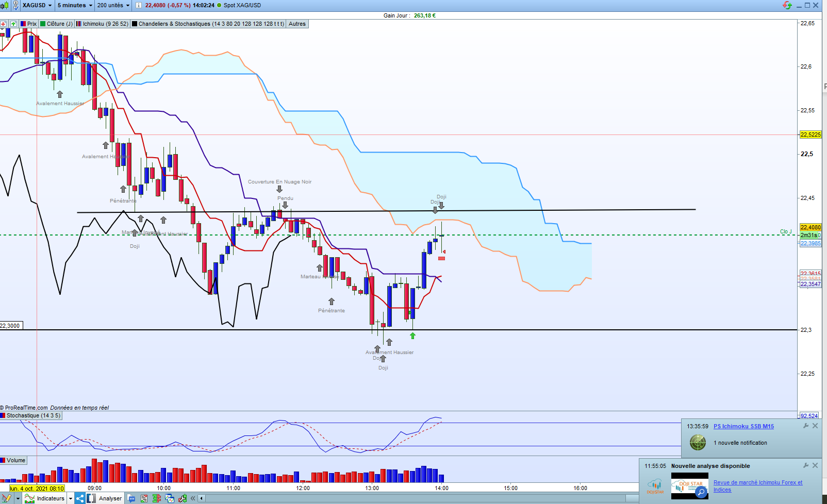
Task: Open the 200 unités dropdown
Action: point(113,5)
